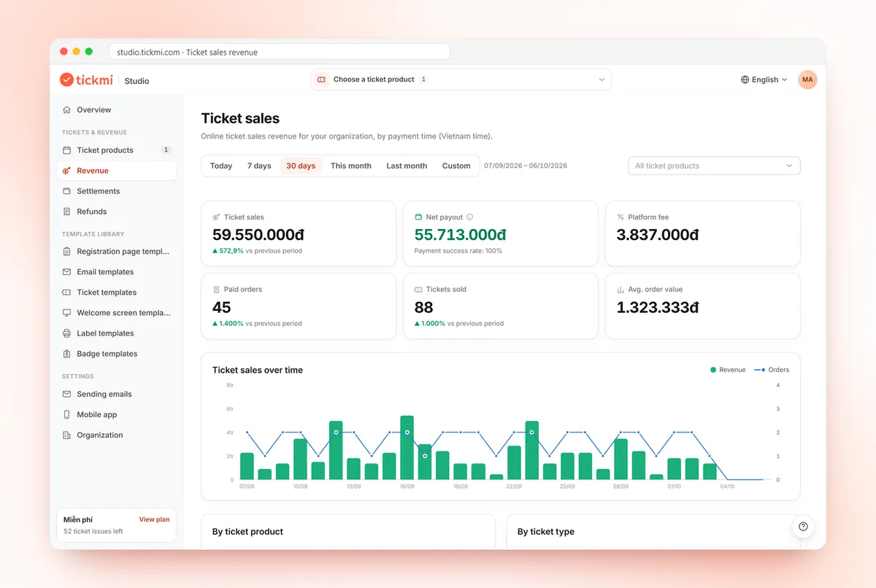Screen dimensions: 876x588
Task: Click the tall green bar at 16/09
Action: click(407, 448)
